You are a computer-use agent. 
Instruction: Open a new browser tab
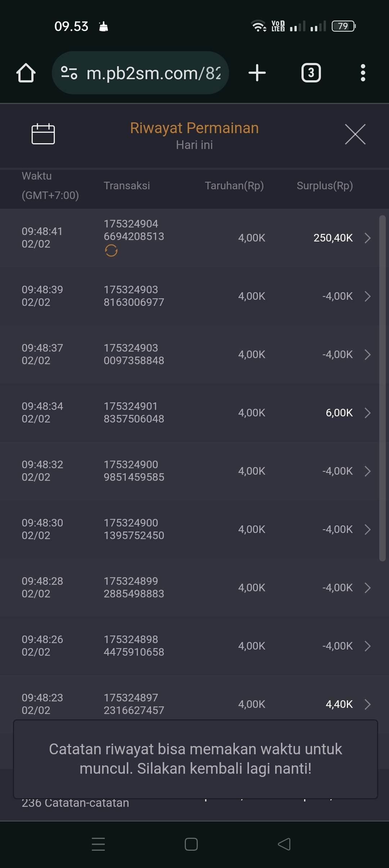pos(257,73)
